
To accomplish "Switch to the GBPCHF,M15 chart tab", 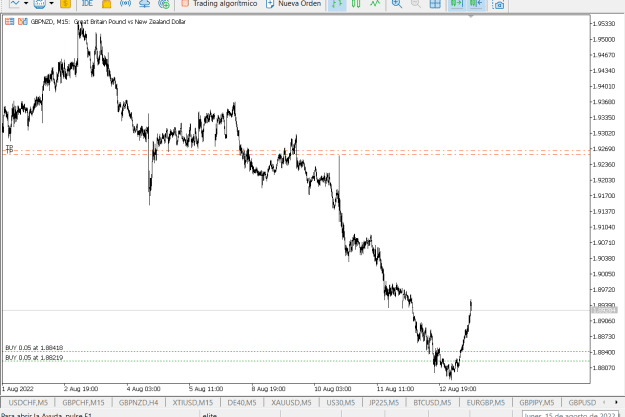I will click(83, 403).
